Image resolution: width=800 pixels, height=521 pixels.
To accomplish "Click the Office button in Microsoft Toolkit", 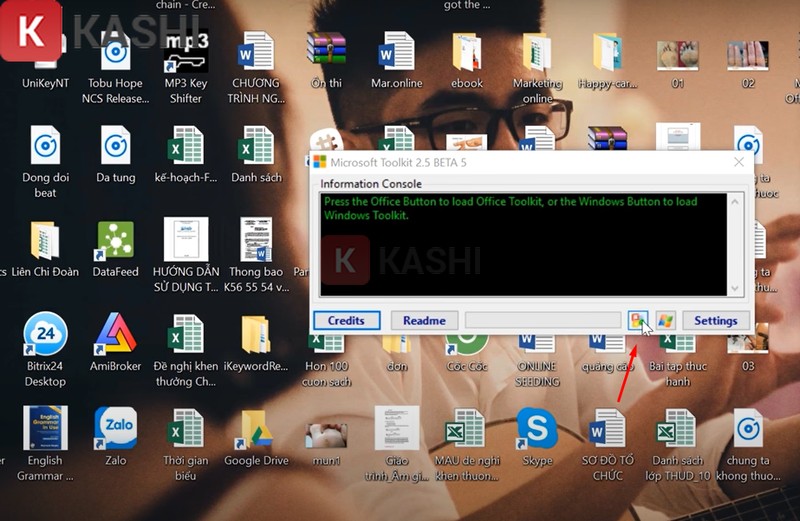I will 637,321.
